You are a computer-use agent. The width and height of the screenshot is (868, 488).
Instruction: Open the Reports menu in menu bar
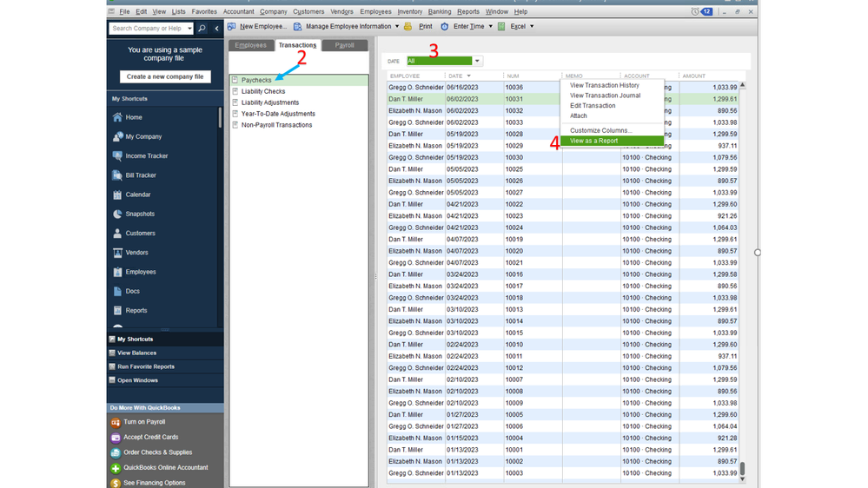[x=468, y=11]
